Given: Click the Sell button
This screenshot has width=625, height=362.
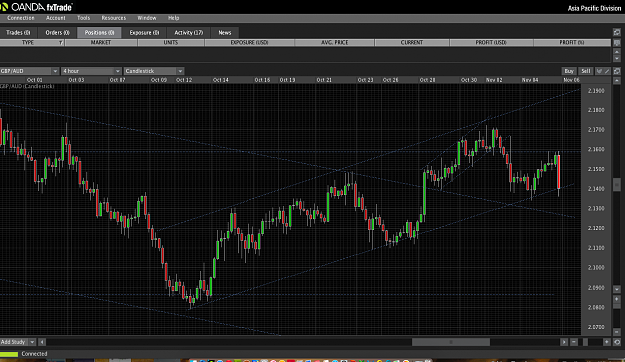Looking at the screenshot, I should (x=586, y=71).
